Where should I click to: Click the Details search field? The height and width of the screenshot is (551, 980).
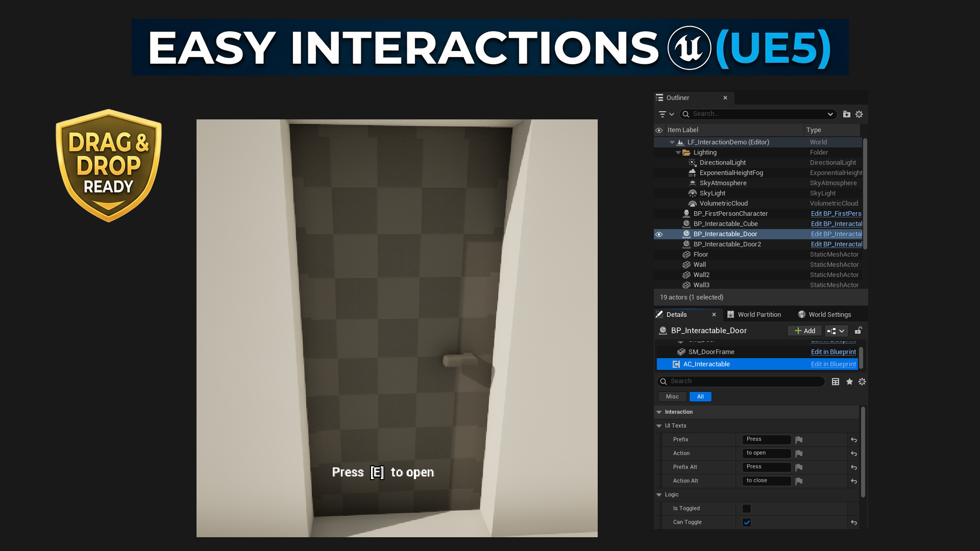coord(741,382)
